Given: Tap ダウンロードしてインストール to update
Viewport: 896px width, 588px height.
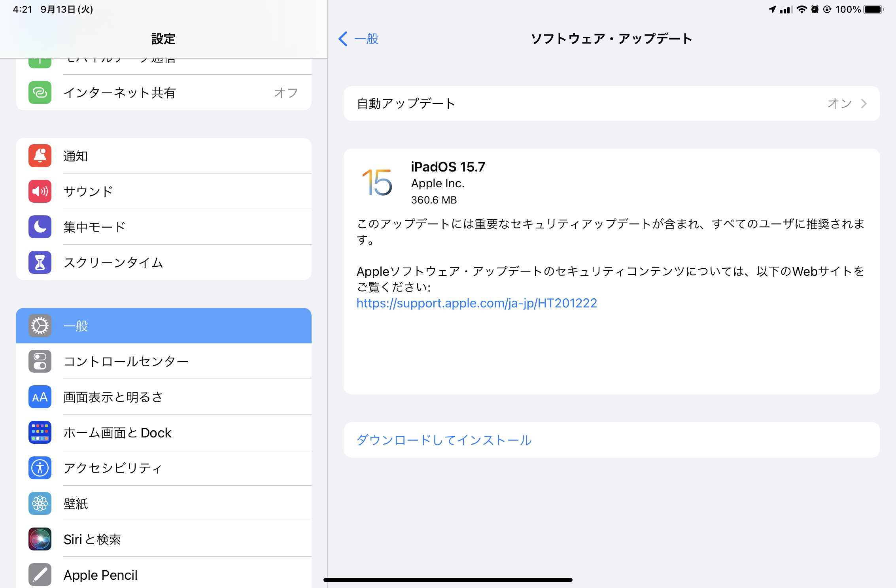Looking at the screenshot, I should point(444,440).
